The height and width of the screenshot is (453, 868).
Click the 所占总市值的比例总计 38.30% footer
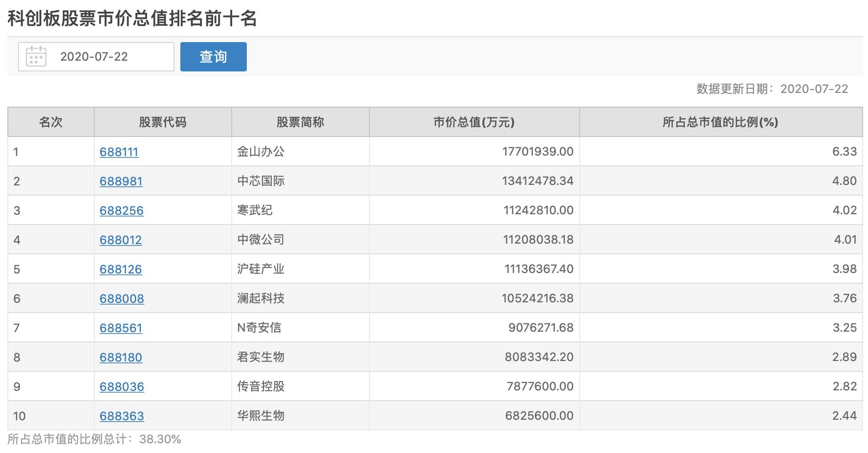pyautogui.click(x=94, y=439)
